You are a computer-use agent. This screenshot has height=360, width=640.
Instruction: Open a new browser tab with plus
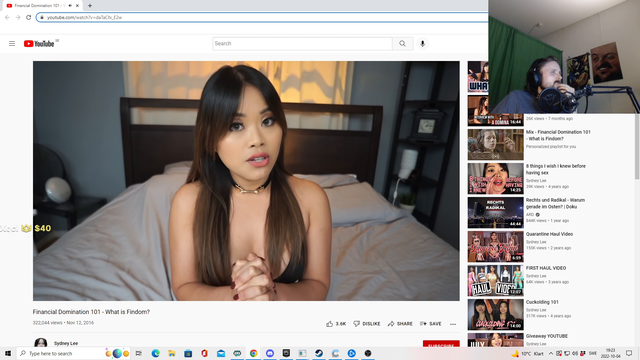[90, 6]
